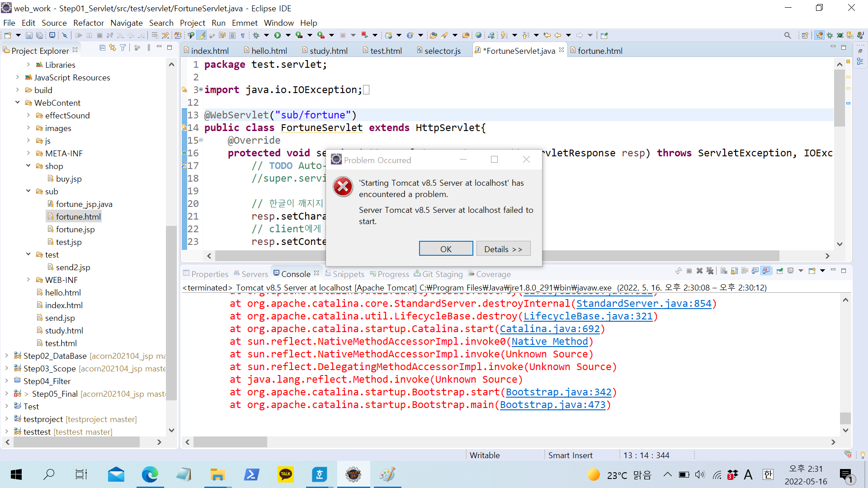The image size is (868, 488).
Task: Expand the folded import statements on line 3
Action: click(x=201, y=89)
